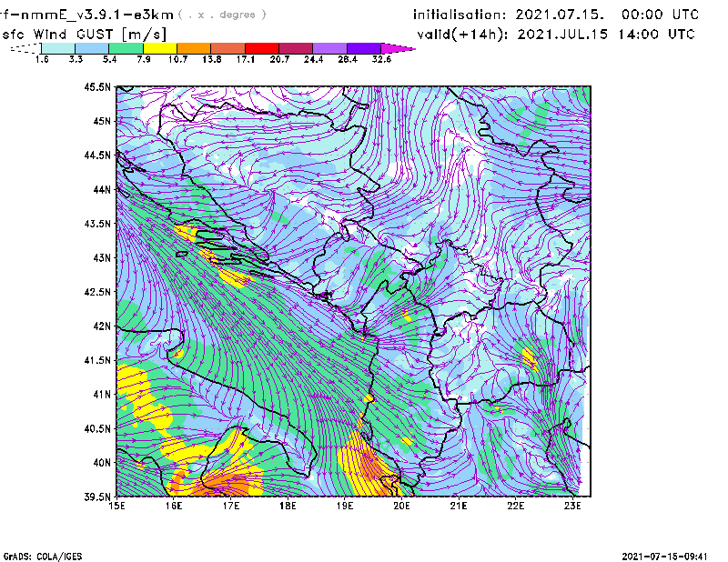Click the 39.5N latitude axis label
This screenshot has height=562, width=728.
(x=97, y=497)
